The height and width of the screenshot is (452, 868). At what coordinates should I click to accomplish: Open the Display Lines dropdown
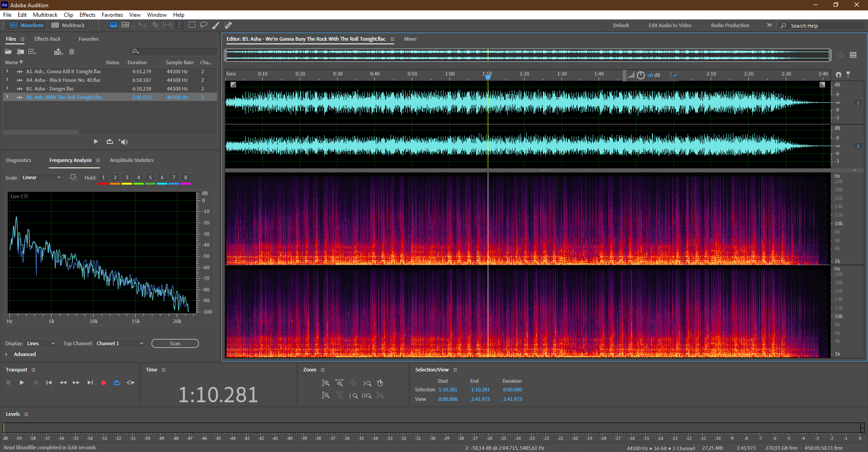point(41,344)
